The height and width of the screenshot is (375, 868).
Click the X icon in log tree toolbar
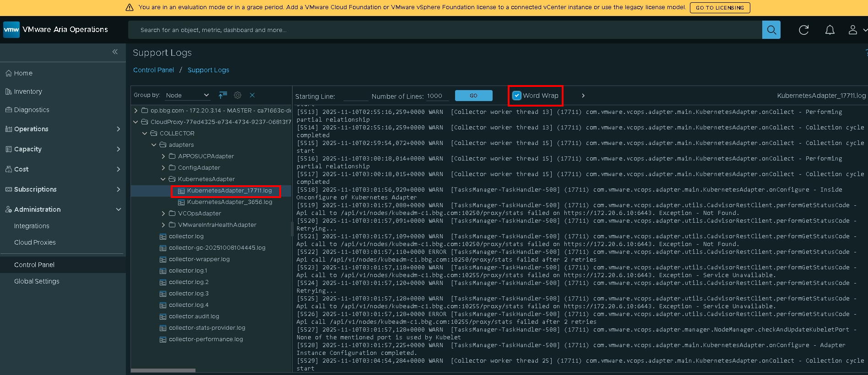pos(252,95)
